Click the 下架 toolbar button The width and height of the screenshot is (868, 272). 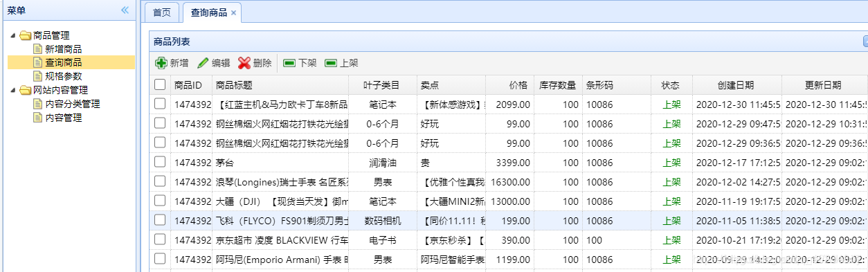[x=300, y=63]
